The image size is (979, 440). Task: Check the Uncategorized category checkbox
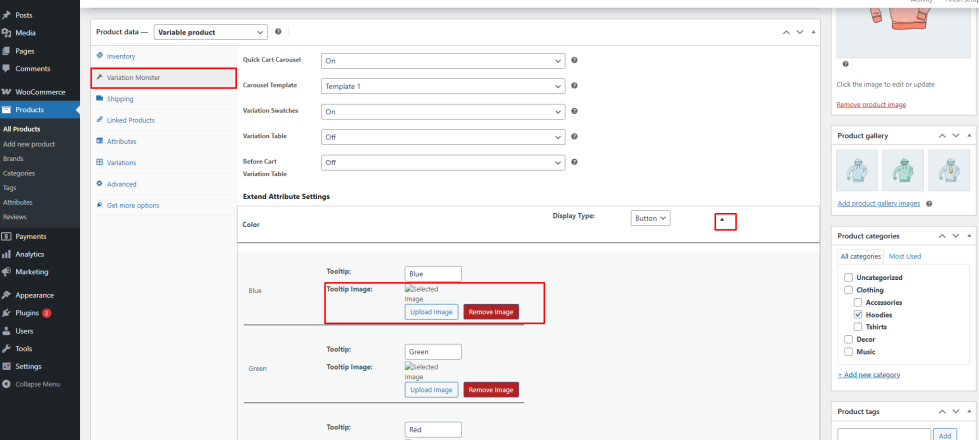coord(849,278)
